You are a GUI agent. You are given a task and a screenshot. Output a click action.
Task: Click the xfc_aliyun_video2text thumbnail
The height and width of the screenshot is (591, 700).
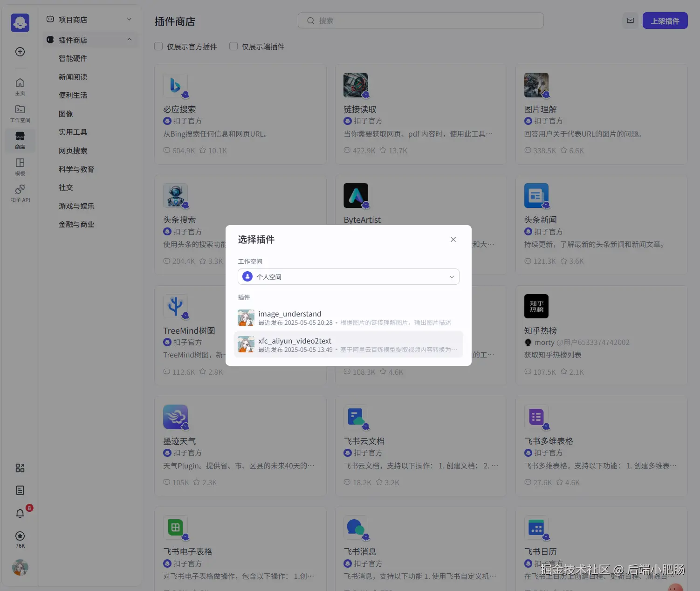pyautogui.click(x=246, y=344)
